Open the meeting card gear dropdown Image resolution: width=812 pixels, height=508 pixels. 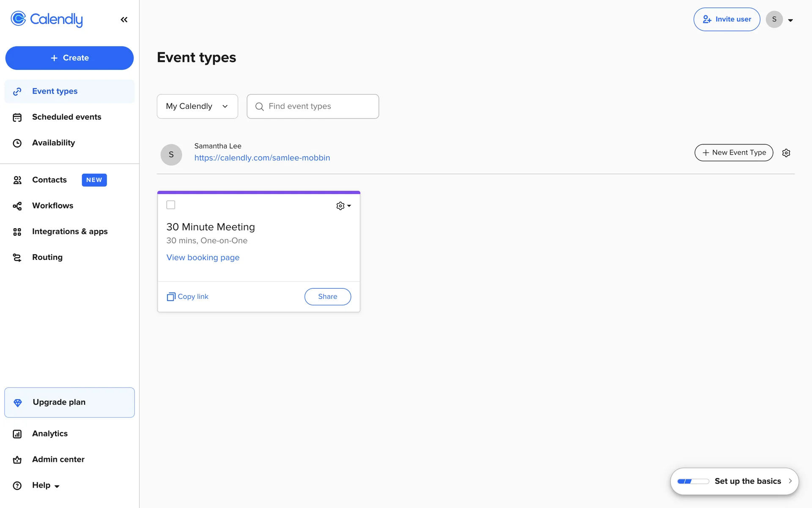point(343,206)
